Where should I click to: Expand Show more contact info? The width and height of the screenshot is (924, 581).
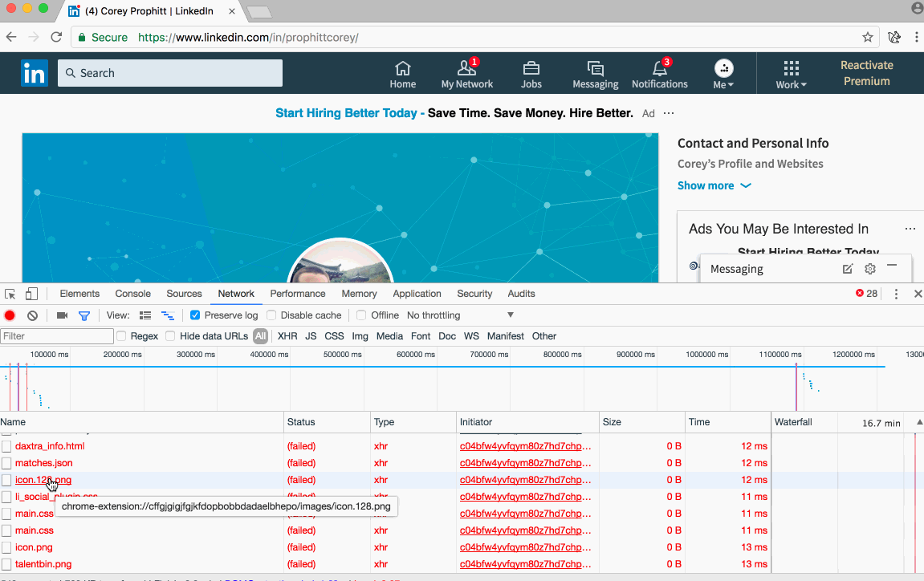point(714,185)
